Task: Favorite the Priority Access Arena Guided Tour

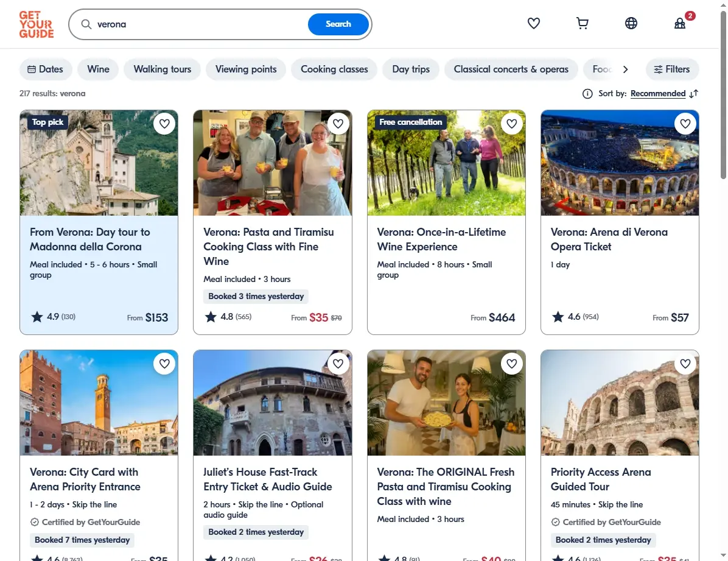Action: click(x=685, y=364)
